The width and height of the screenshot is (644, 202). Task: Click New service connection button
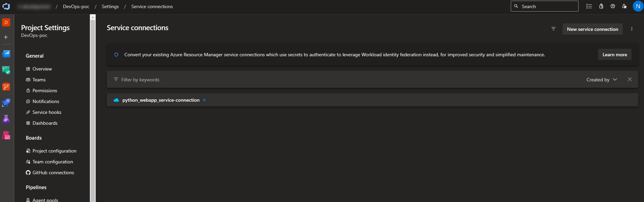pos(592,29)
